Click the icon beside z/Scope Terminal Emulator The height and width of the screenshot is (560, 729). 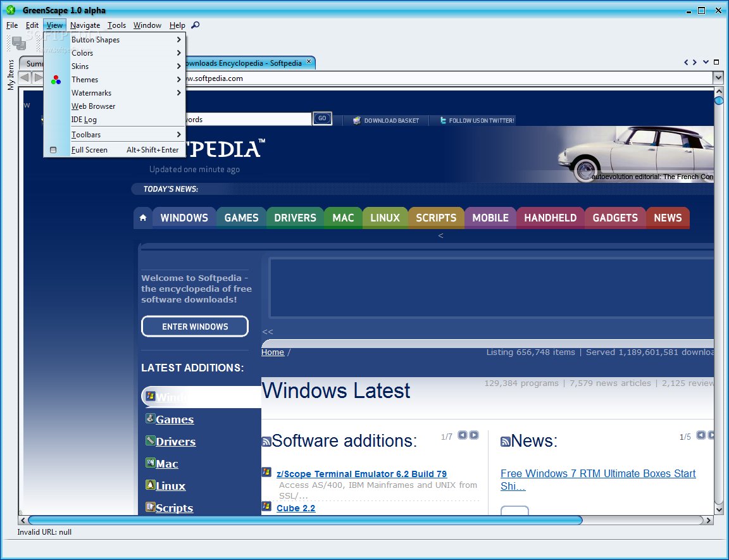266,471
